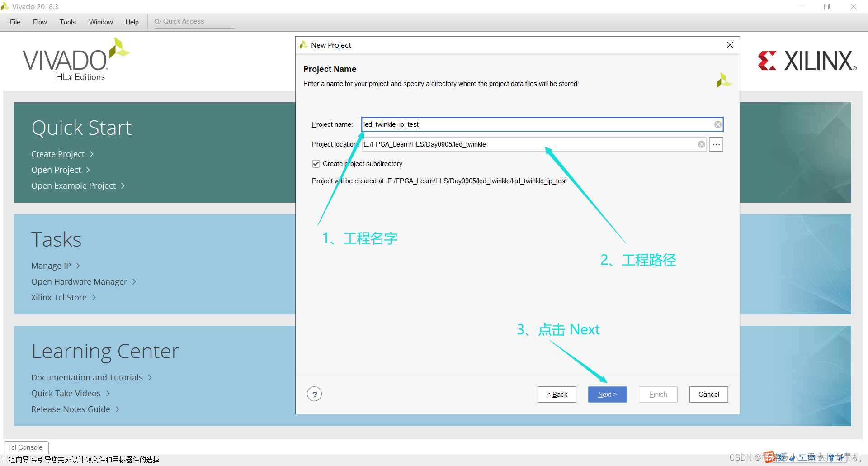The width and height of the screenshot is (868, 466).
Task: Click the Vivado HLx Editions logo
Action: [x=76, y=60]
